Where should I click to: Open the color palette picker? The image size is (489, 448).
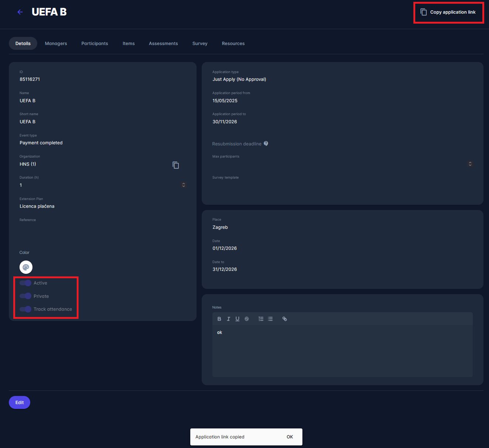tap(26, 267)
